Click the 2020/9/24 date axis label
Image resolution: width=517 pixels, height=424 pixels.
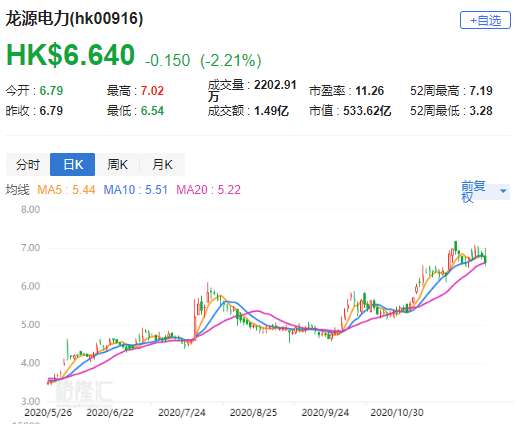[325, 413]
